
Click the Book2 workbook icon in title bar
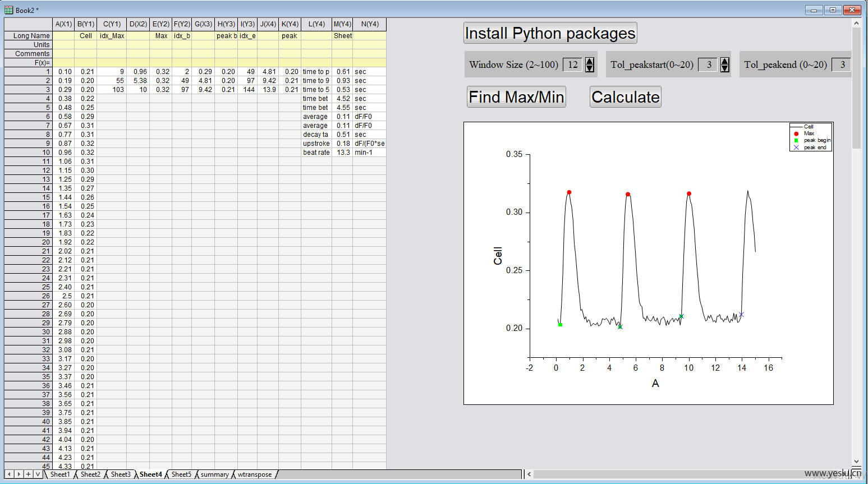[8, 10]
